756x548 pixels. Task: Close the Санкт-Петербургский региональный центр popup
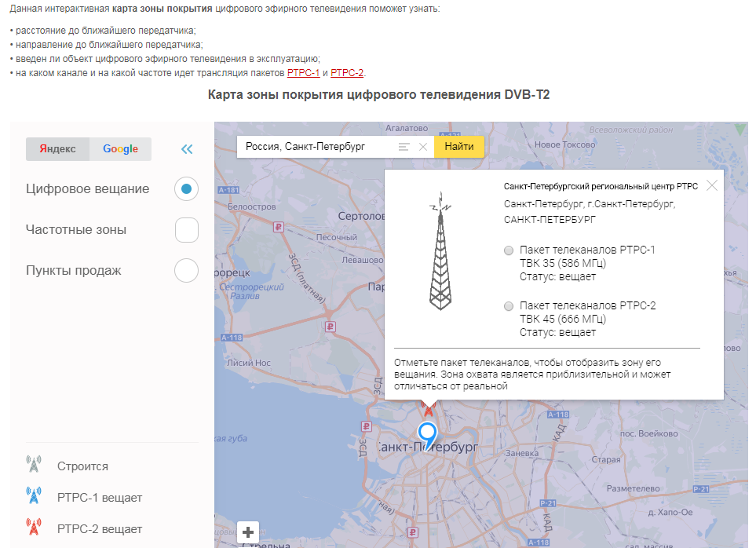click(712, 186)
